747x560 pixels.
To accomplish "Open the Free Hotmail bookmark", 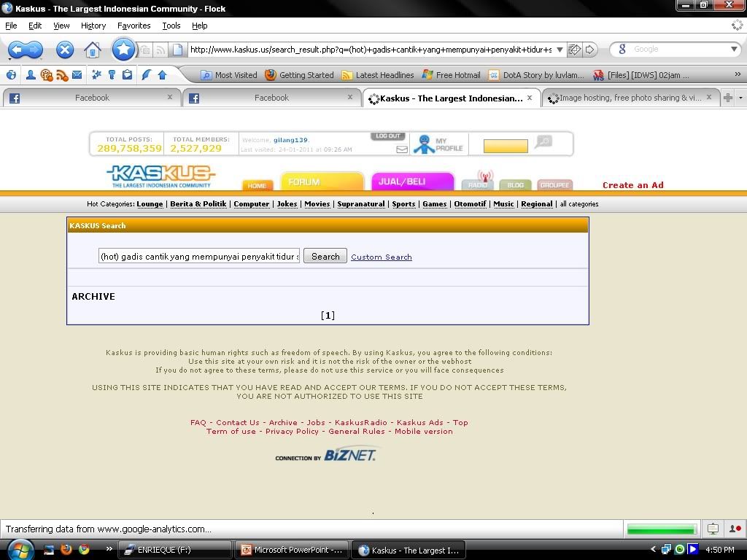I will click(451, 75).
